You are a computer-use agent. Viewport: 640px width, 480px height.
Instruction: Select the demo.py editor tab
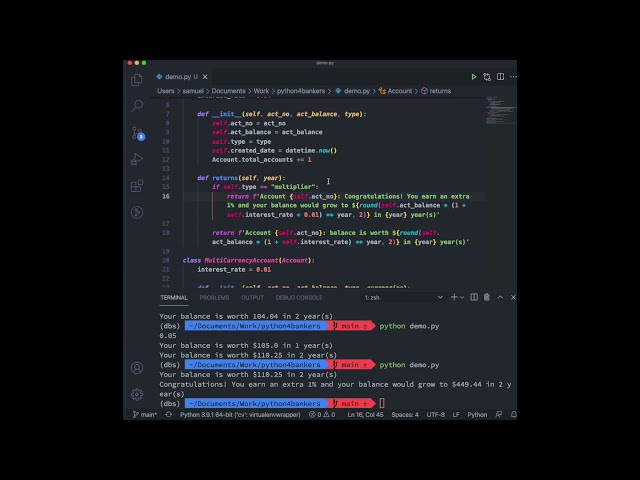181,77
